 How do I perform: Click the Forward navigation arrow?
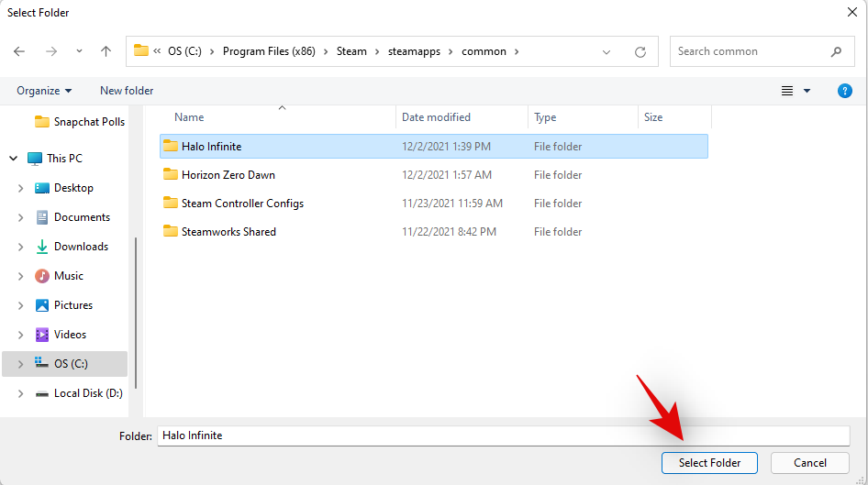[51, 52]
